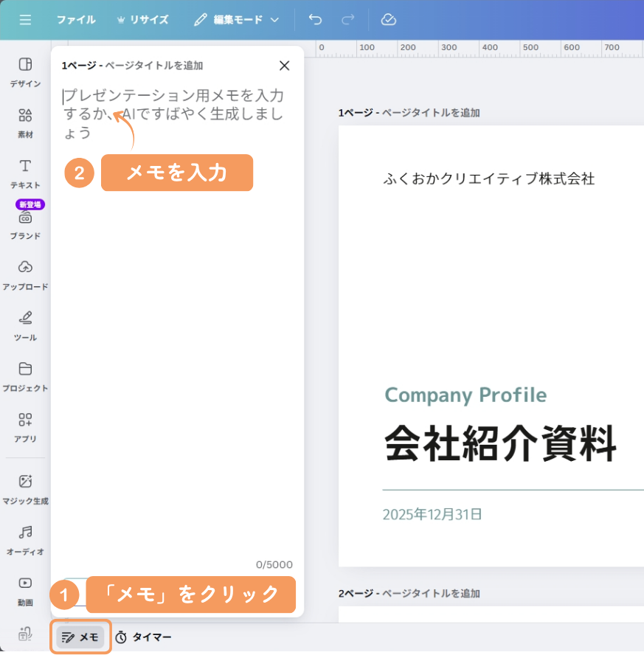Open the オーディオ (Audio) panel

point(25,539)
